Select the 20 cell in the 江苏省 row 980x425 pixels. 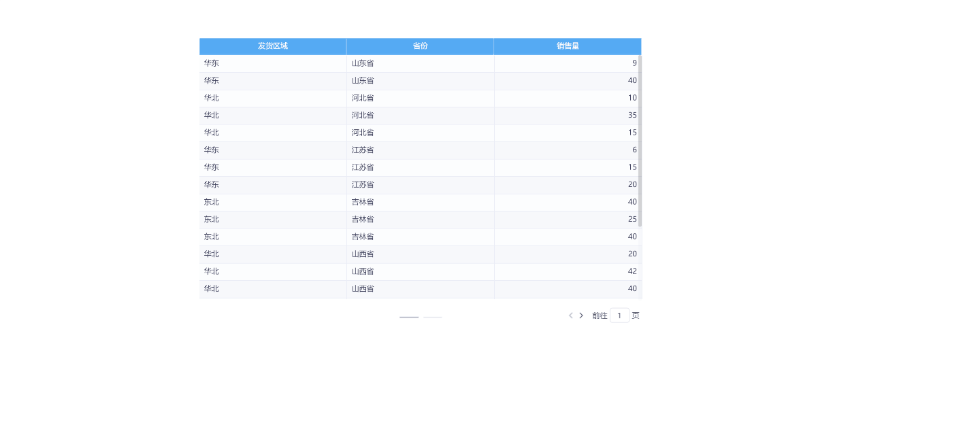(568, 185)
